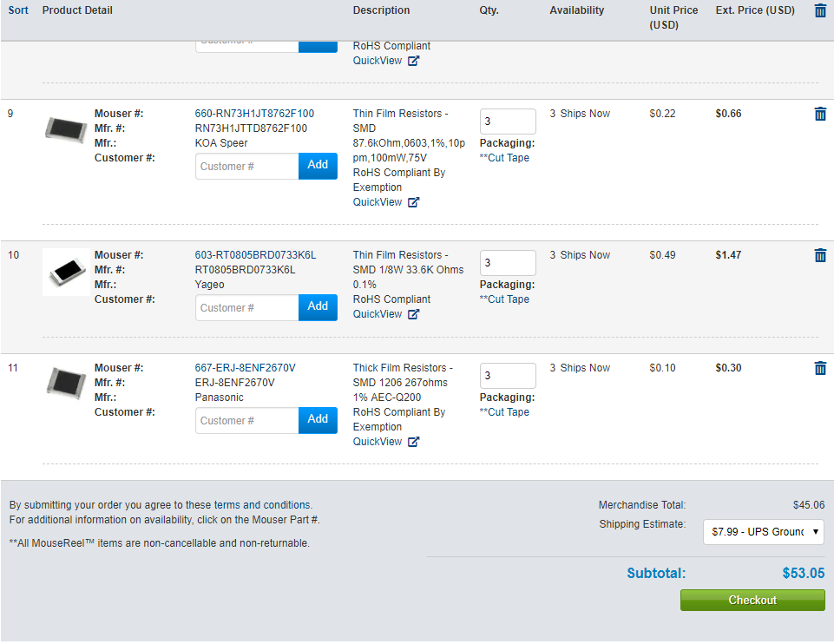This screenshot has height=644, width=834.
Task: Open QuickView for the Panasonic resistor
Action: point(378,442)
